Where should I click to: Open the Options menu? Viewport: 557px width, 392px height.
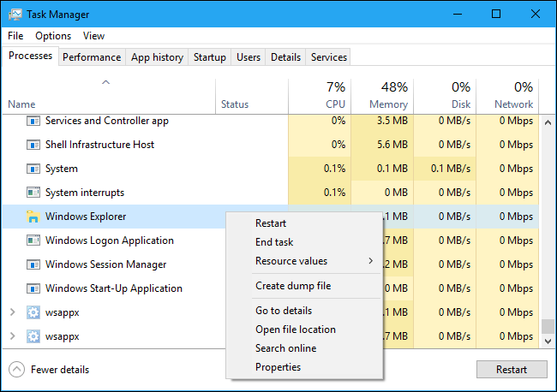point(53,36)
